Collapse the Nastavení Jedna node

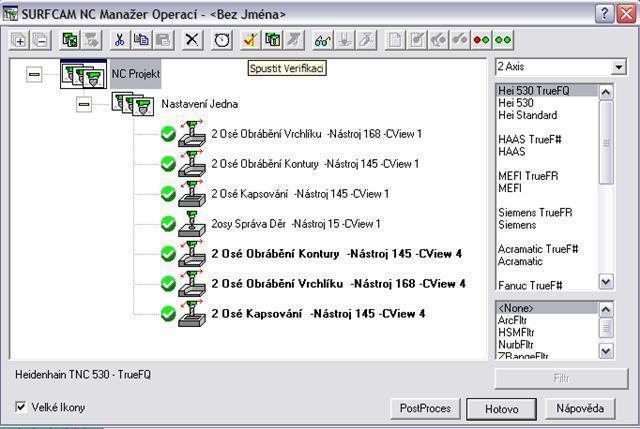pos(84,104)
